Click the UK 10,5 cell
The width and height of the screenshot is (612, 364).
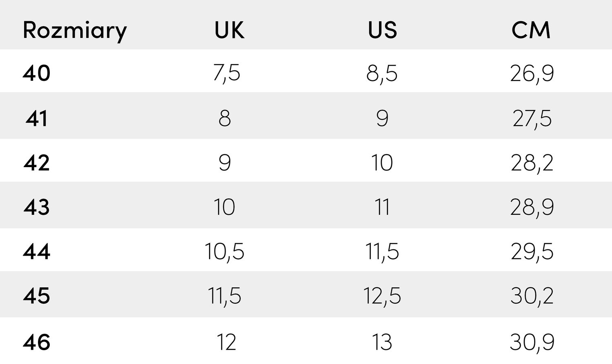coord(224,251)
